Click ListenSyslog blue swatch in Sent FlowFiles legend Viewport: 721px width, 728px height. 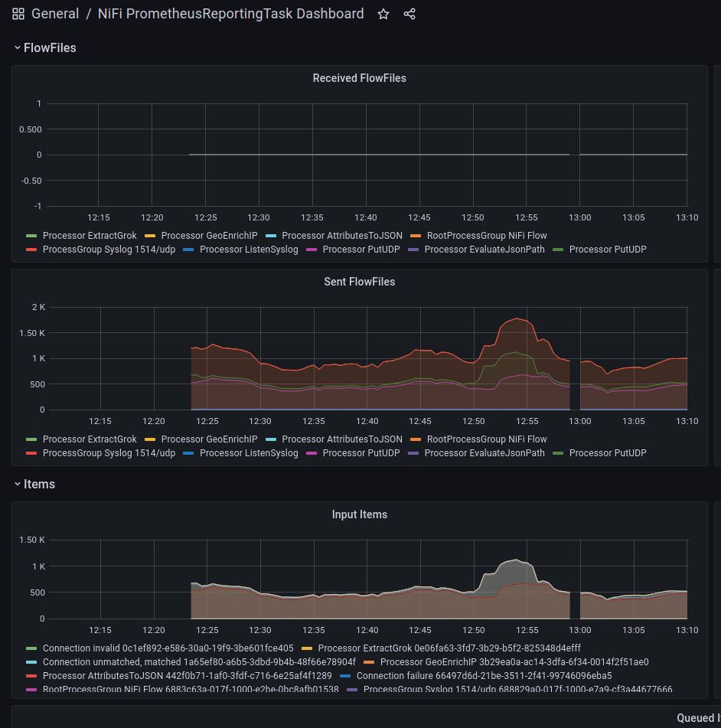[x=188, y=453]
